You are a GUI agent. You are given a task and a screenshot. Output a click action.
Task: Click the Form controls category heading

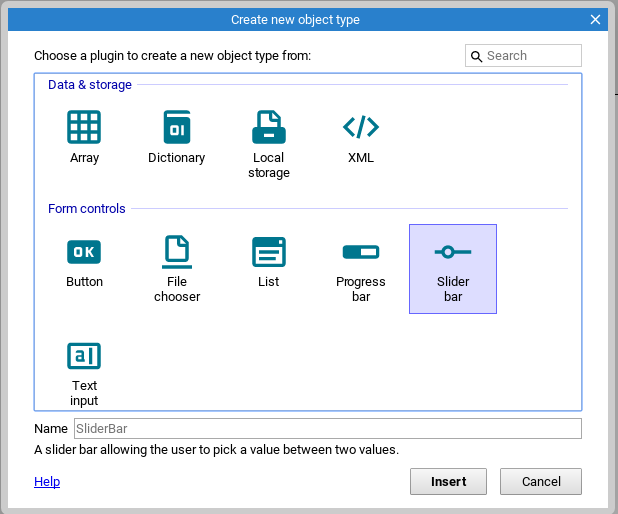coord(87,209)
